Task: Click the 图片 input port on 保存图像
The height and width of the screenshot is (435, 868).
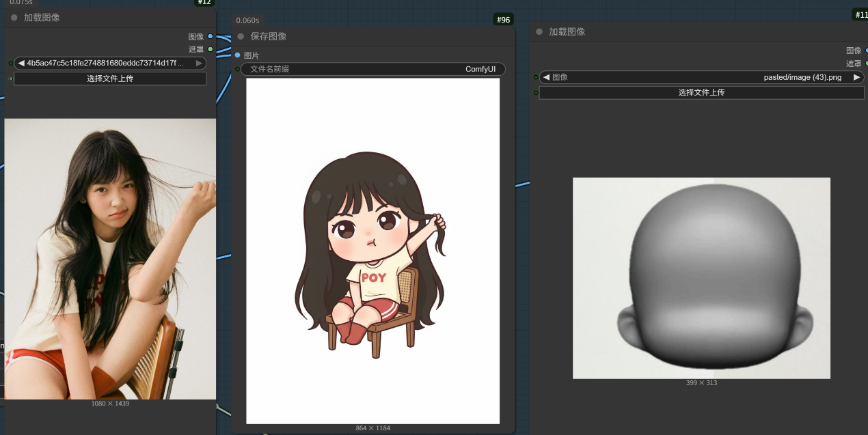Action: pyautogui.click(x=238, y=55)
